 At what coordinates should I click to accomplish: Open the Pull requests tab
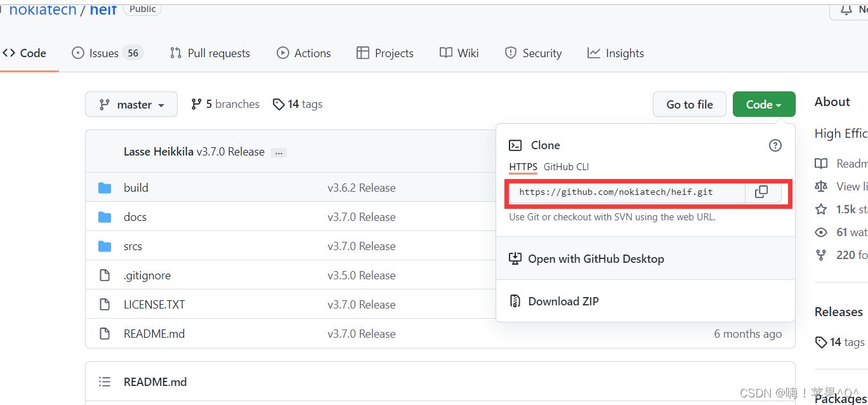(x=210, y=53)
